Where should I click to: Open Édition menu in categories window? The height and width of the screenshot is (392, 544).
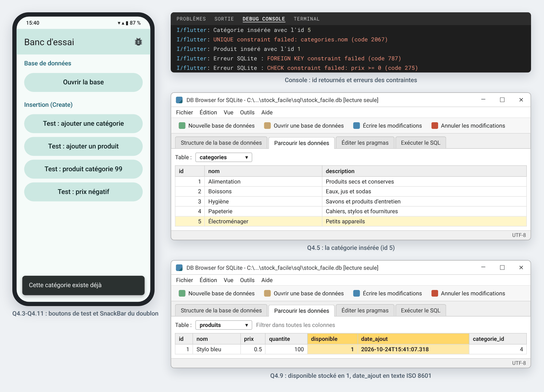pos(208,112)
